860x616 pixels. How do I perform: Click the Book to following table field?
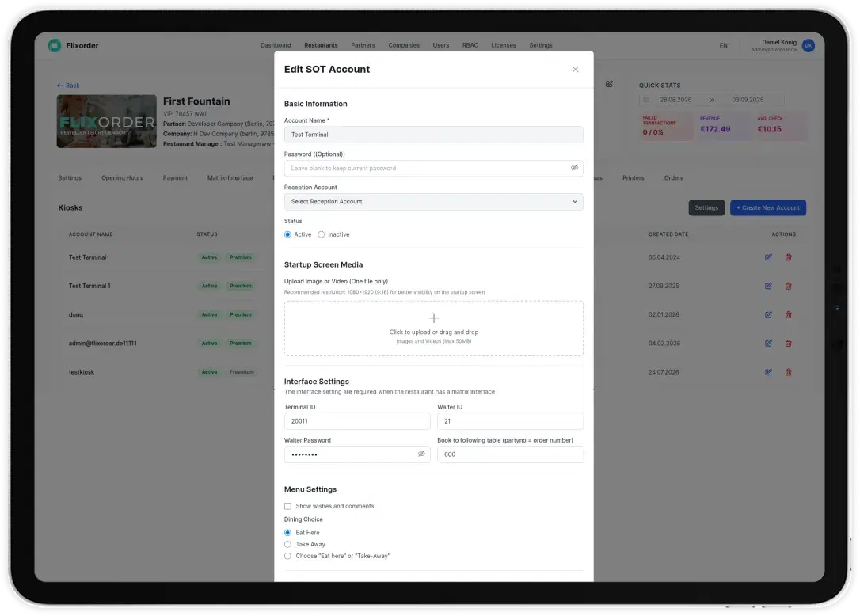[x=510, y=454]
